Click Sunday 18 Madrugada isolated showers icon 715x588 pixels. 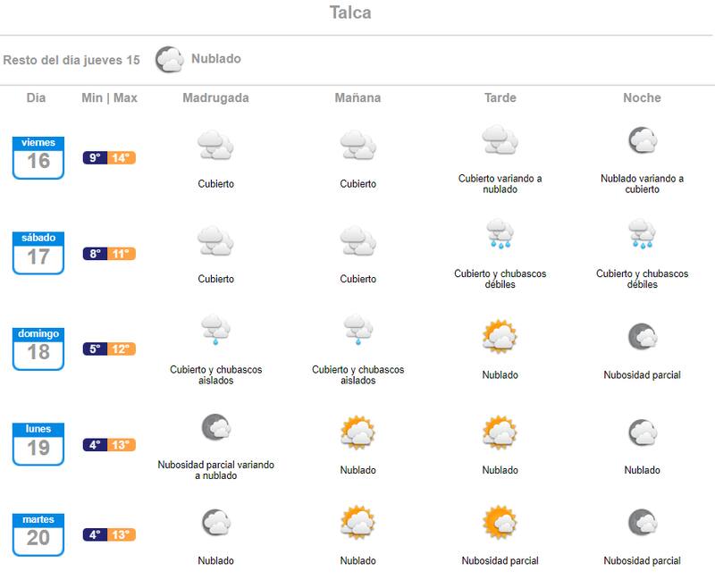click(215, 330)
